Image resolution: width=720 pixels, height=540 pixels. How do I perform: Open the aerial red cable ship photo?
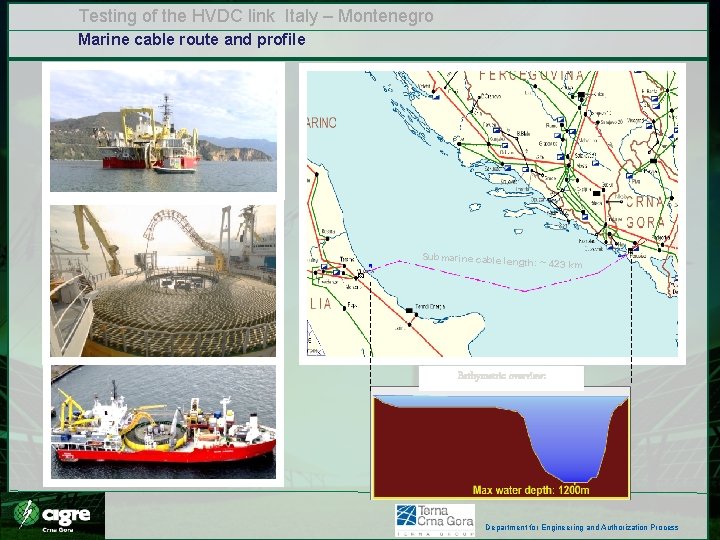163,422
